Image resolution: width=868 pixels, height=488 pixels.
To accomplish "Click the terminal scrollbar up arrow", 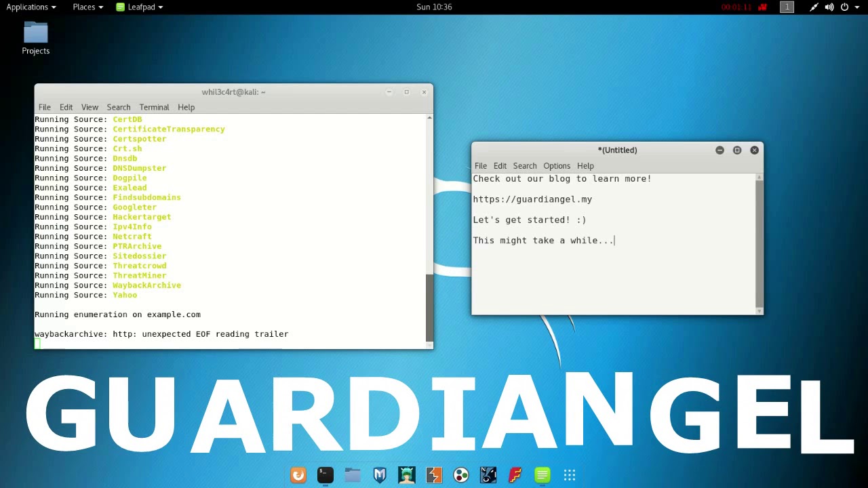I will pyautogui.click(x=429, y=118).
